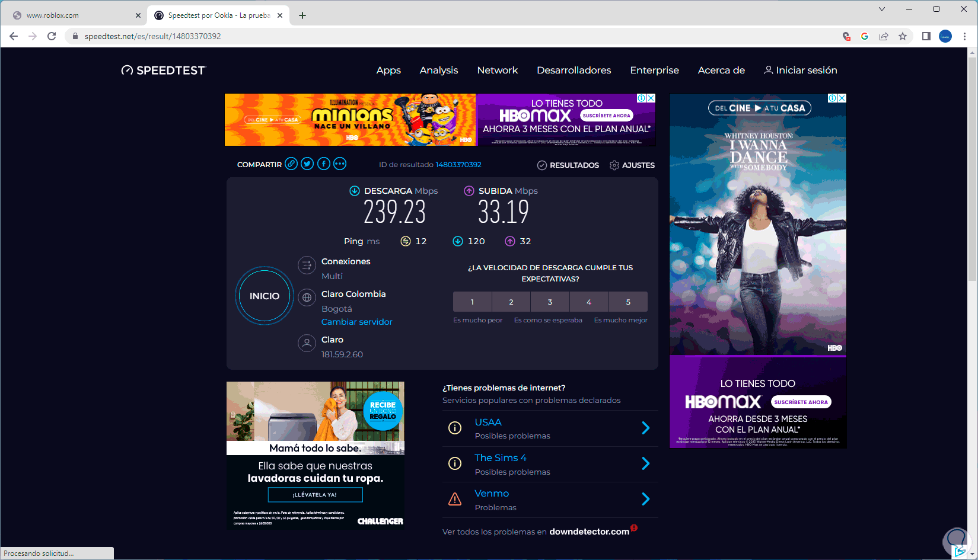Screen dimensions: 978x560
Task: Start a new test with INICIO button
Action: (265, 296)
